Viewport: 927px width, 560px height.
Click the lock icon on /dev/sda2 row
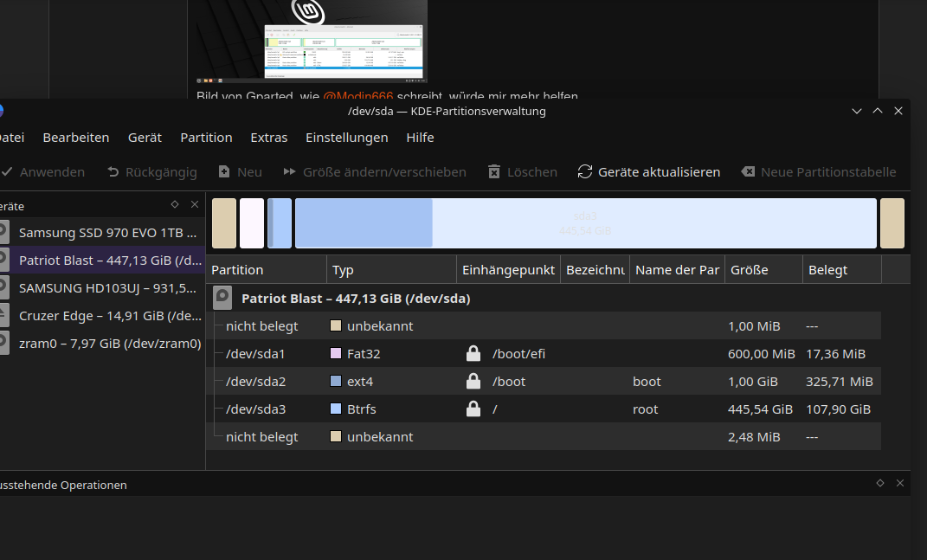click(x=473, y=381)
